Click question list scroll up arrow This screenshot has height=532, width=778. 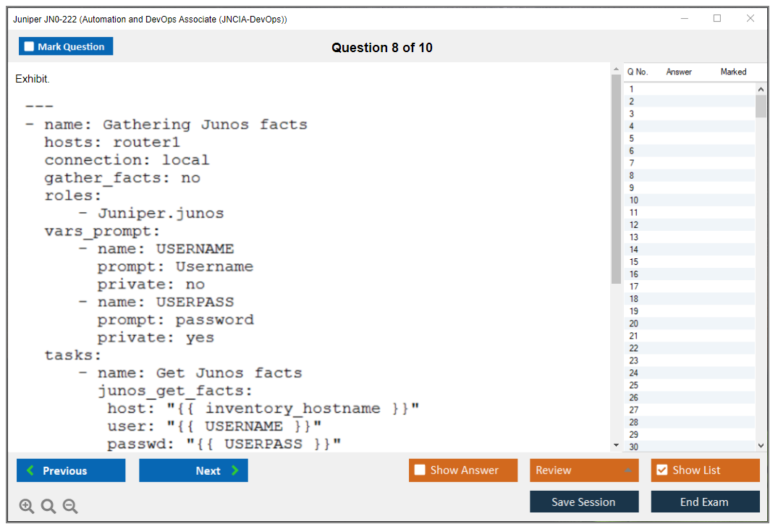761,89
